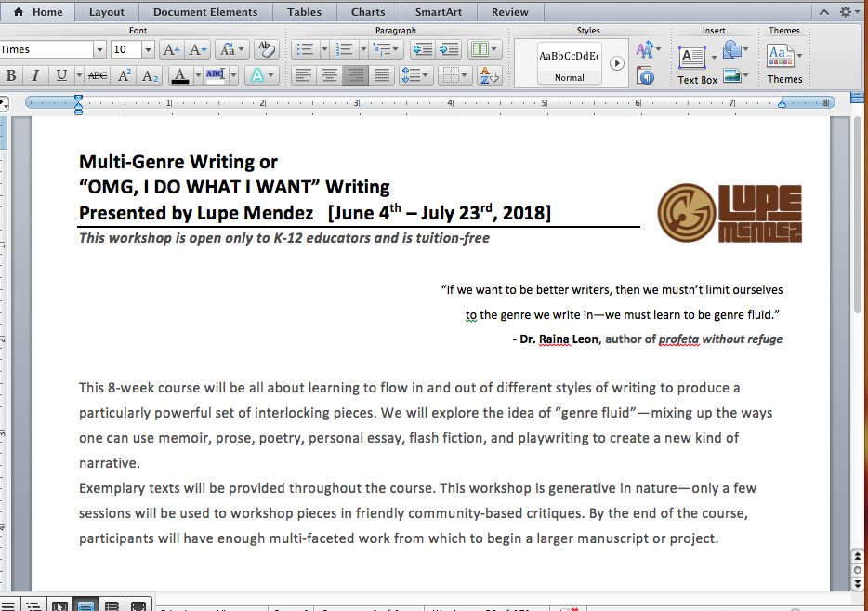
Task: Open font color dropdown arrow
Action: coord(198,75)
